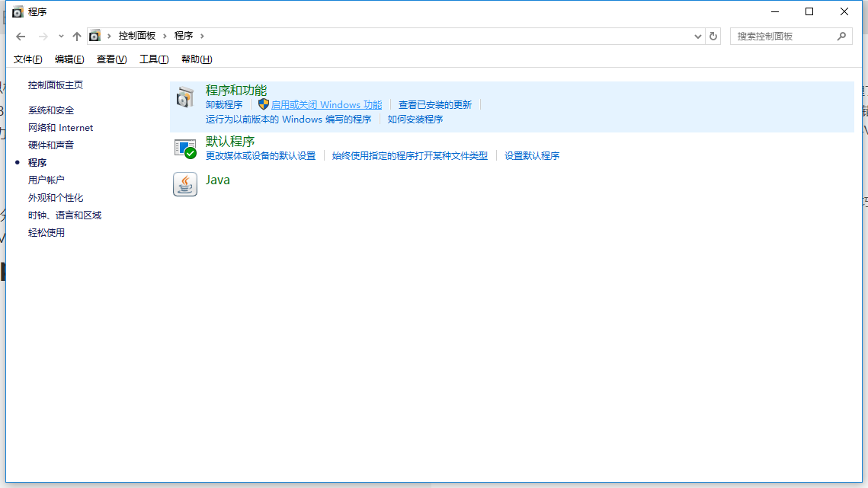Go up one level with up arrow
868x488 pixels.
77,37
